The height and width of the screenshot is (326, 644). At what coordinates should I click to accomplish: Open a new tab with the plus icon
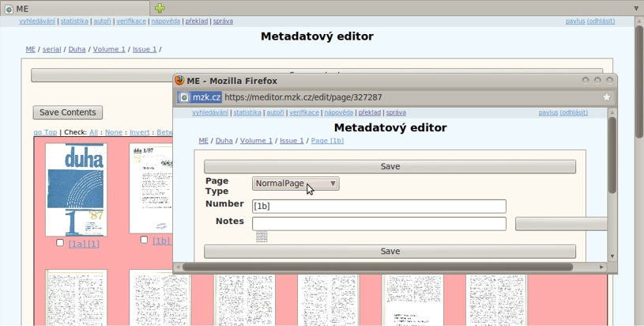coord(160,8)
